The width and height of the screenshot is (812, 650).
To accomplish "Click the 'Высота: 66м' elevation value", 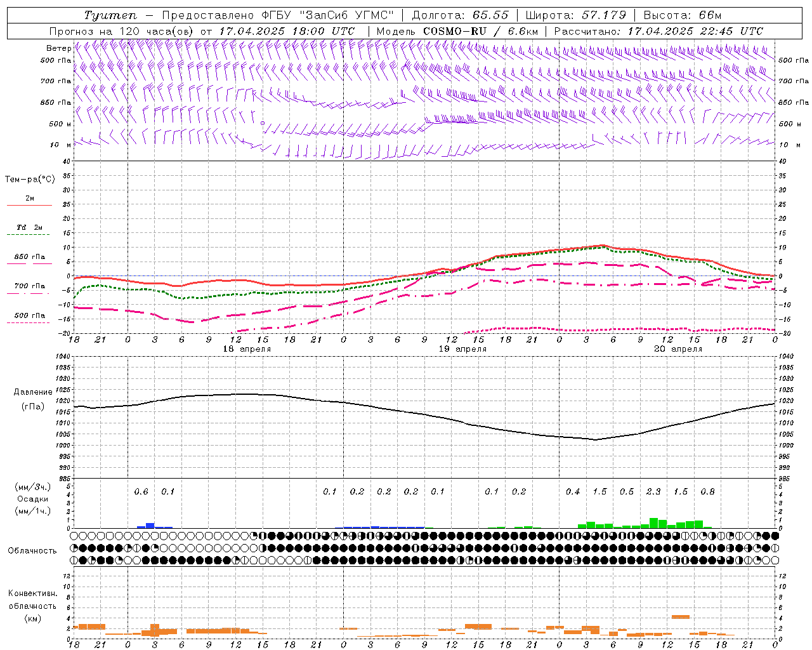I will click(683, 15).
